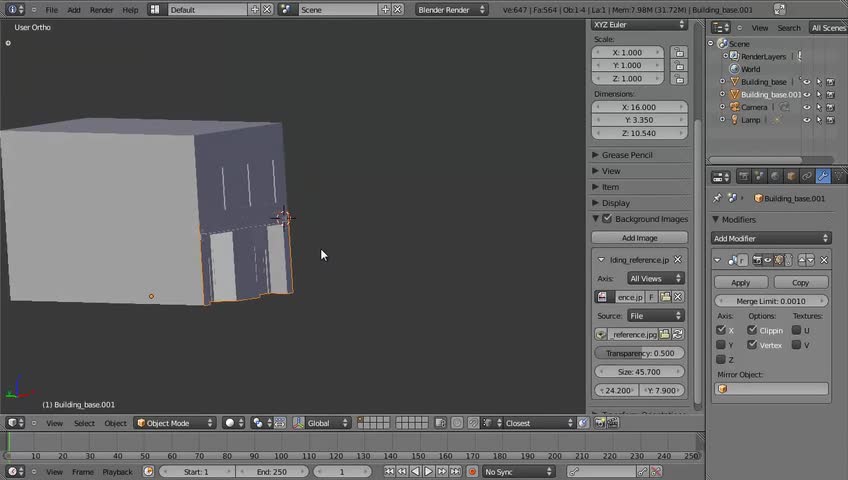Screen dimensions: 848x480
Task: Play animation forward in timeline
Action: tap(429, 472)
